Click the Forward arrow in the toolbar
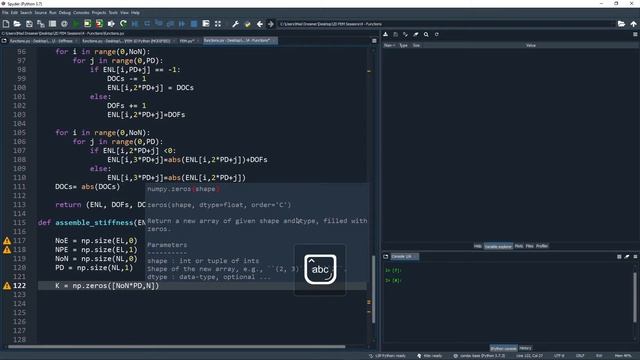Image resolution: width=640 pixels, height=360 pixels. click(271, 24)
